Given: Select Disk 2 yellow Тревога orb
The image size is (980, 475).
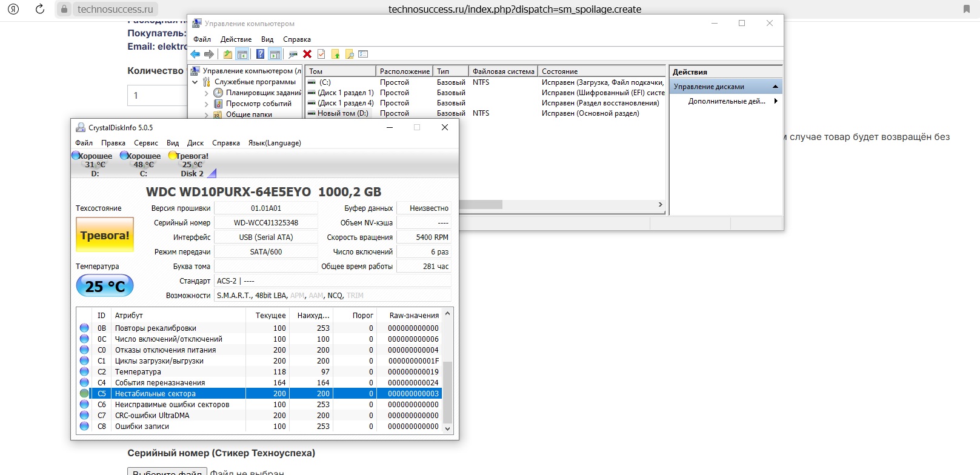Looking at the screenshot, I should tap(173, 156).
